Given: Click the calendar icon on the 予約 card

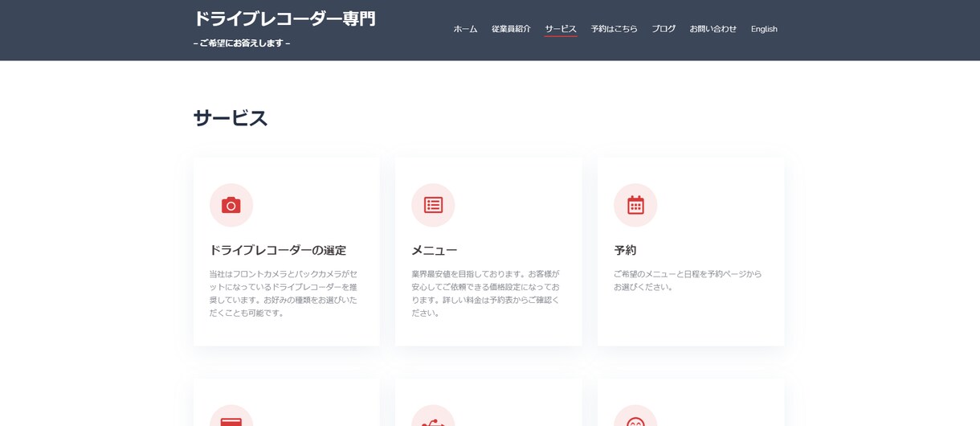Looking at the screenshot, I should point(635,205).
